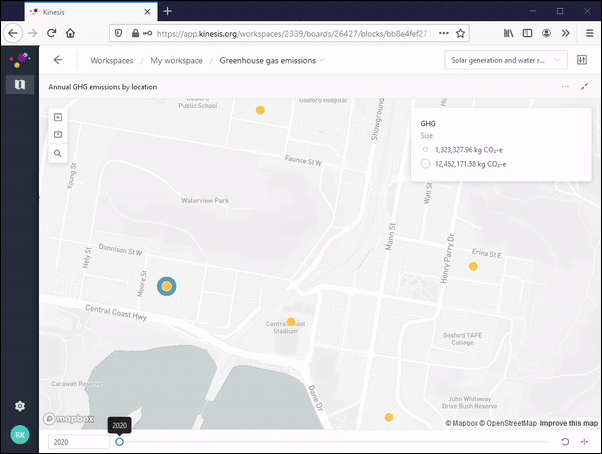Image resolution: width=602 pixels, height=454 pixels.
Task: Click the OpenStreetMap attribution link
Action: (508, 423)
